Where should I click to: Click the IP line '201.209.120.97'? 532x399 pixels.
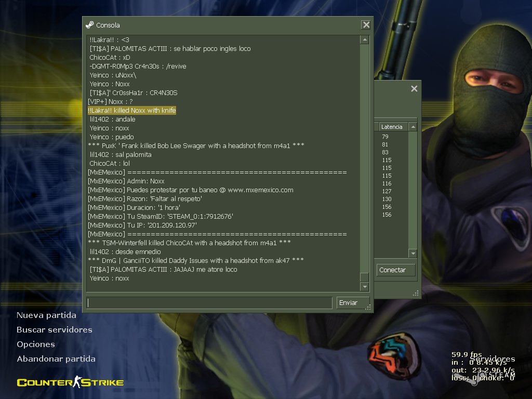pyautogui.click(x=142, y=225)
